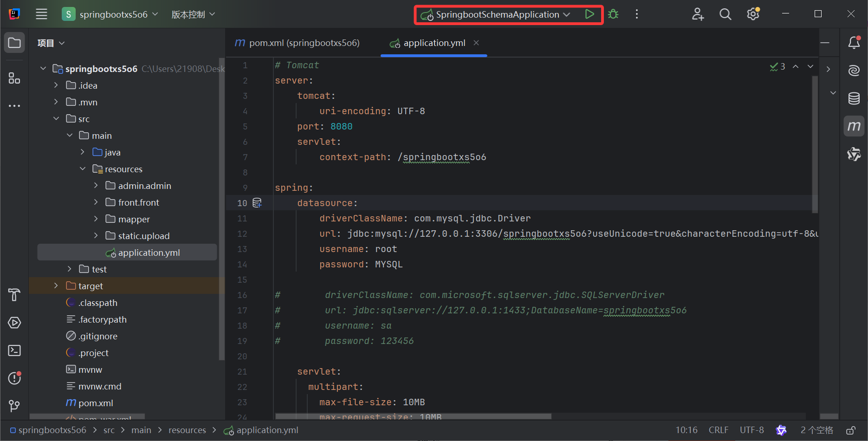The width and height of the screenshot is (868, 441).
Task: Open the Database tool window
Action: (x=854, y=98)
